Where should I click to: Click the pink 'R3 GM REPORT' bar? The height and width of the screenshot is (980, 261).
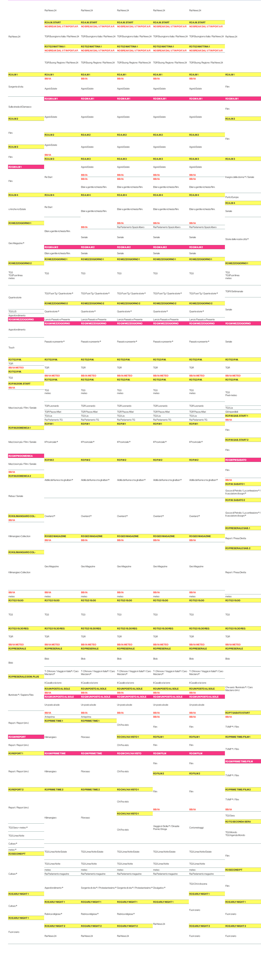26,737
